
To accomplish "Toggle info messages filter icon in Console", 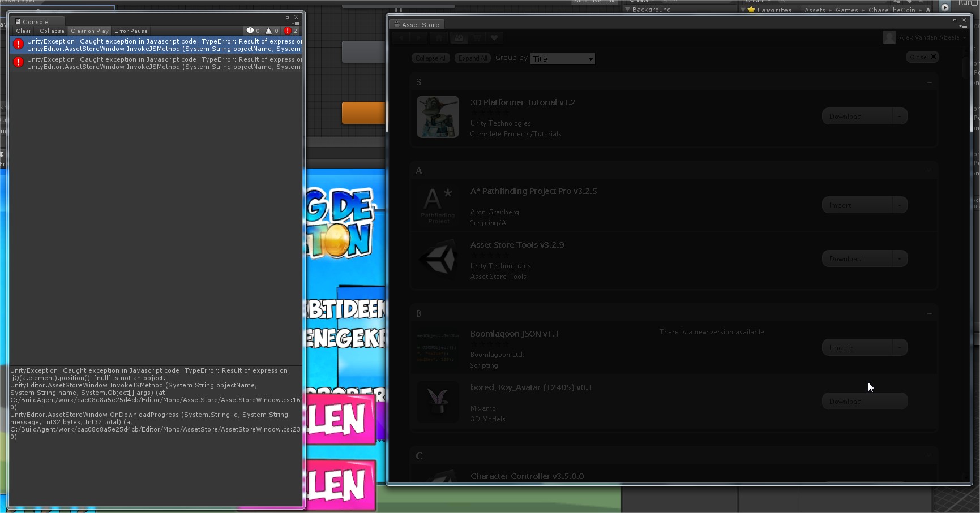I will (253, 31).
